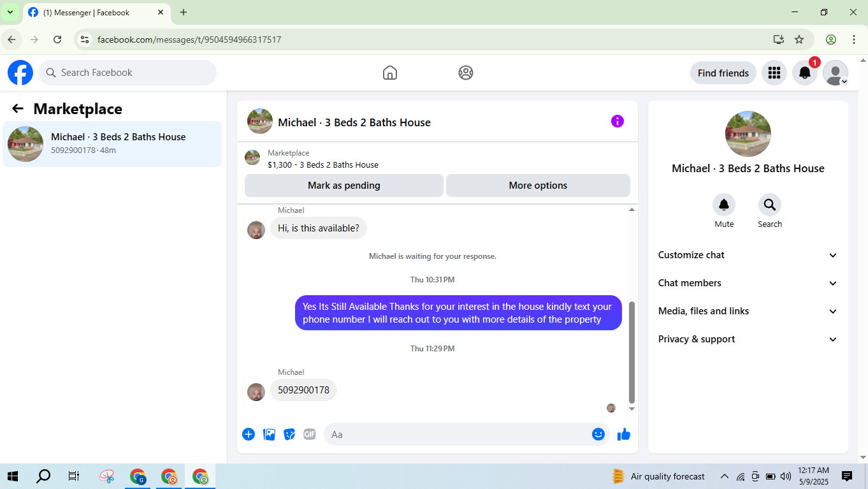This screenshot has width=868, height=489.
Task: Show hidden system tray icons
Action: [x=724, y=476]
